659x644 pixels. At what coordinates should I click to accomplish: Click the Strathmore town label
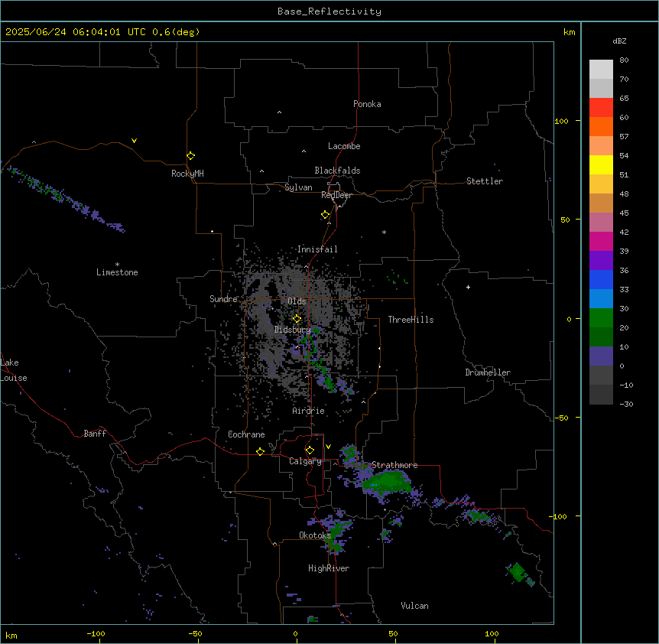point(394,465)
